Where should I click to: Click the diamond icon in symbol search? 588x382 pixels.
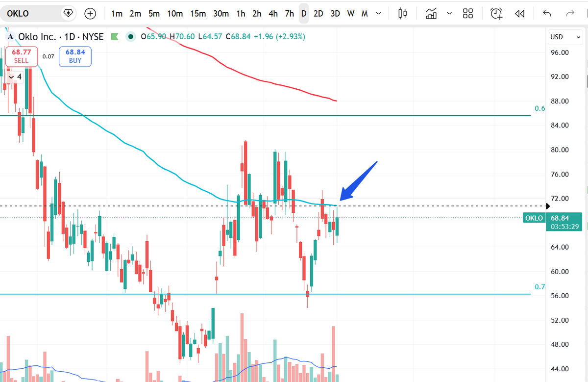click(x=69, y=13)
